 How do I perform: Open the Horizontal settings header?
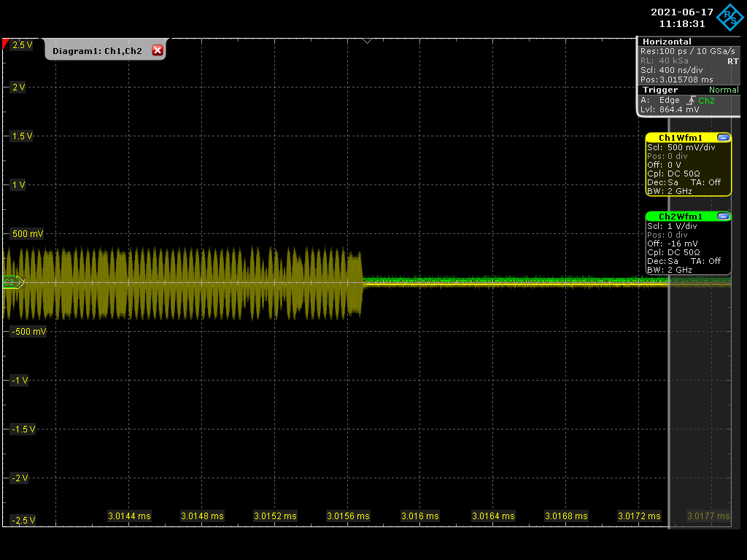click(x=667, y=42)
